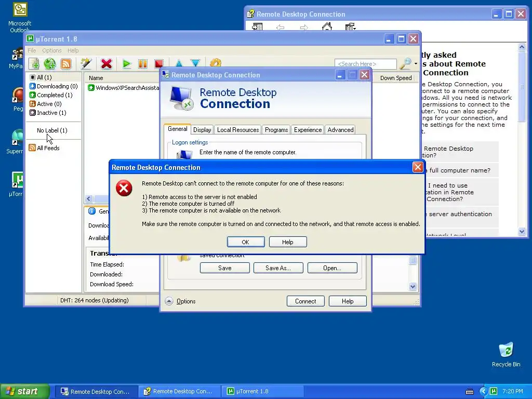Switch to Display tab
532x399 pixels.
(x=202, y=129)
